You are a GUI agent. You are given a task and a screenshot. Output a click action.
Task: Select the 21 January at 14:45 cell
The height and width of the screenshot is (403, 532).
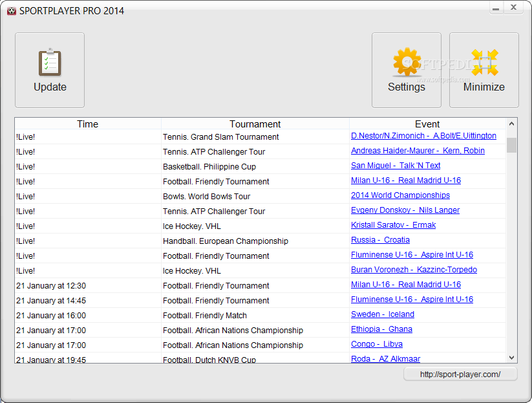pyautogui.click(x=88, y=301)
